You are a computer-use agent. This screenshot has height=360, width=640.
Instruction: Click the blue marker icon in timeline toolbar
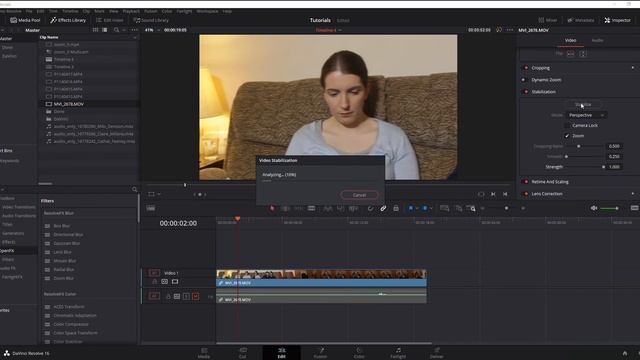[x=425, y=209]
